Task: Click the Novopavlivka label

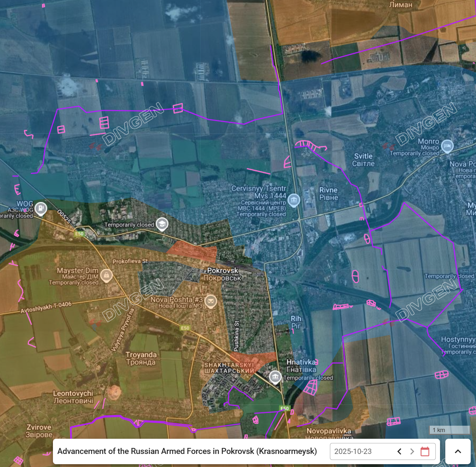Action: pyautogui.click(x=329, y=431)
